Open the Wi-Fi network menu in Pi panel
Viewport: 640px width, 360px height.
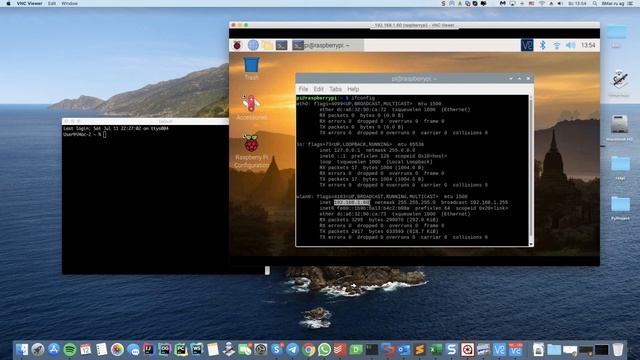point(556,45)
